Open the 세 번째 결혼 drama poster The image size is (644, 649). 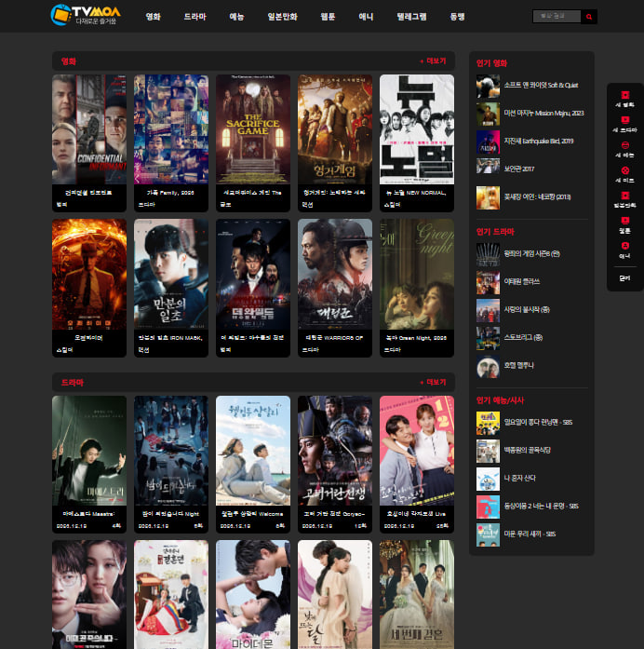417,594
